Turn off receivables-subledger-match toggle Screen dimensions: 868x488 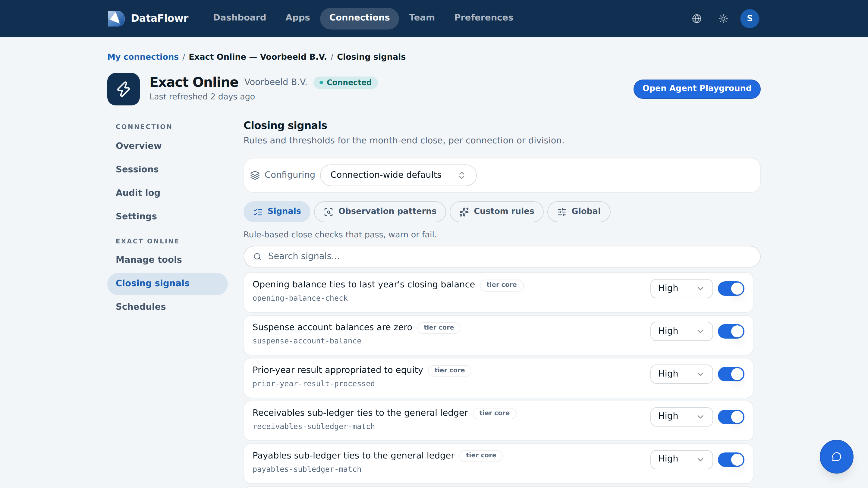[x=731, y=417]
